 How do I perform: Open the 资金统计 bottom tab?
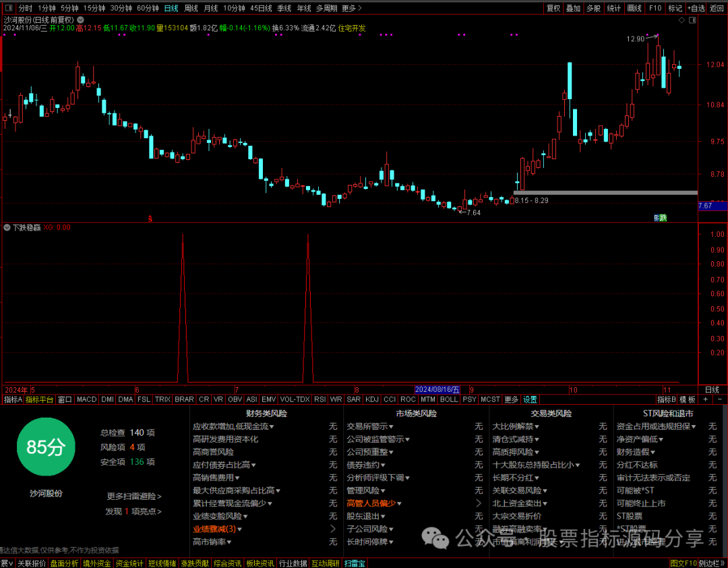tap(129, 563)
